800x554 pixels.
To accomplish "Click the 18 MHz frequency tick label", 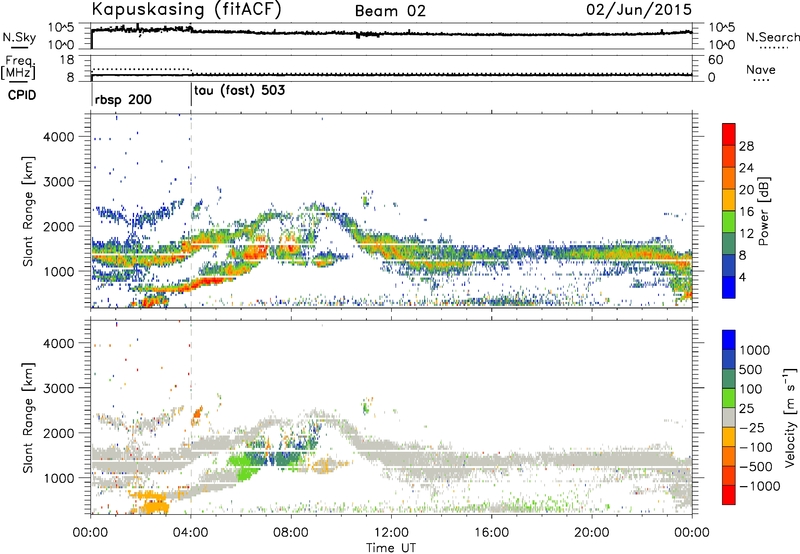I will pyautogui.click(x=66, y=60).
